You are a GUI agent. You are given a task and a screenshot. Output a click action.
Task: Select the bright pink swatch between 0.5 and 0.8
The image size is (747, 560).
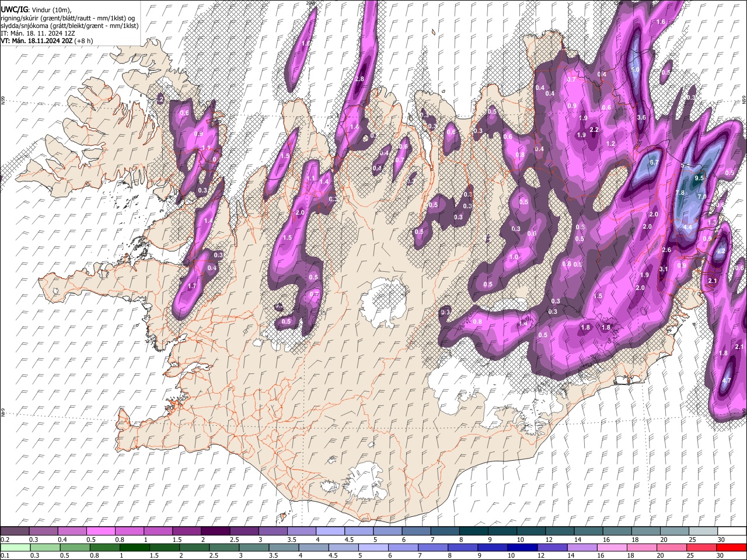point(101,531)
